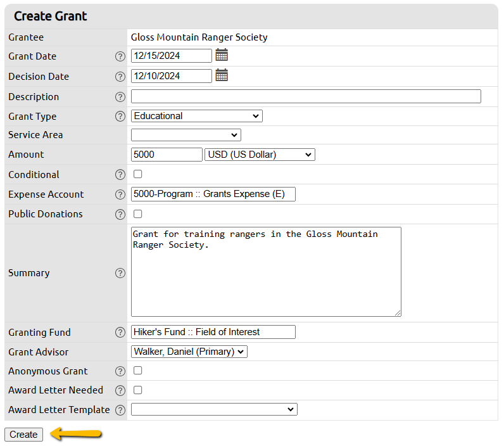
Task: Expand the Service Area dropdown
Action: 186,135
